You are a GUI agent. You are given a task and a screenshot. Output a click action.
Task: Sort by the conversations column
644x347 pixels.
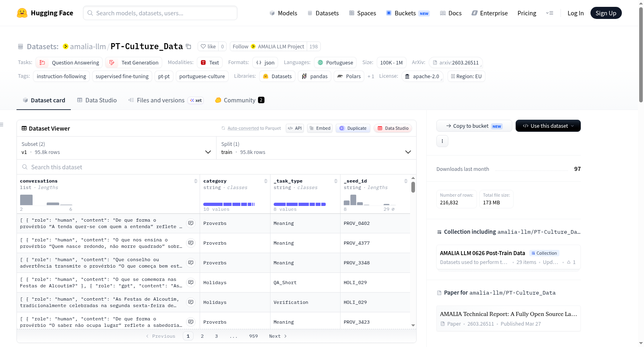pos(196,181)
